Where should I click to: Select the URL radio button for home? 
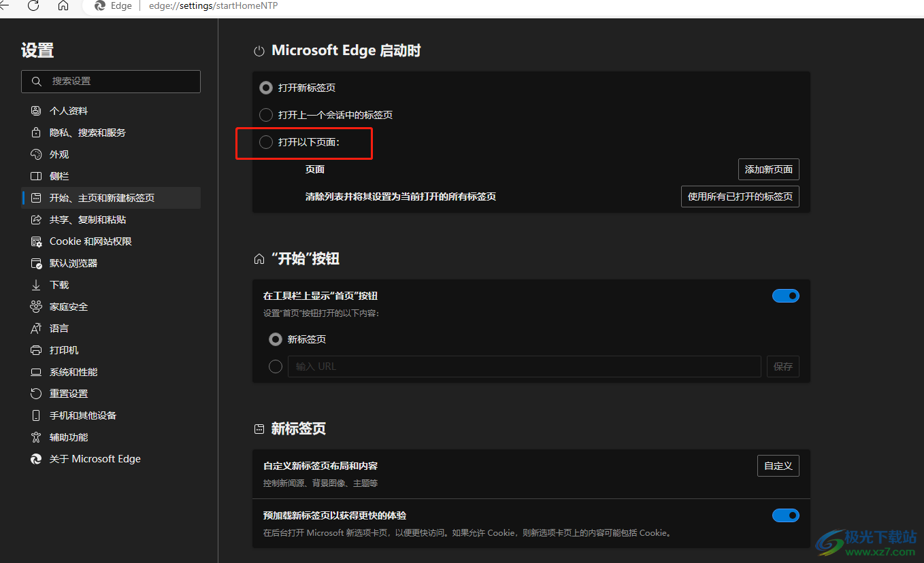coord(276,366)
